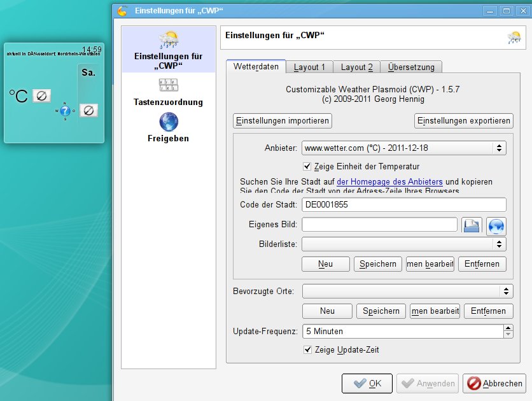Click the 14:59 update time in widget
The height and width of the screenshot is (401, 532).
92,50
